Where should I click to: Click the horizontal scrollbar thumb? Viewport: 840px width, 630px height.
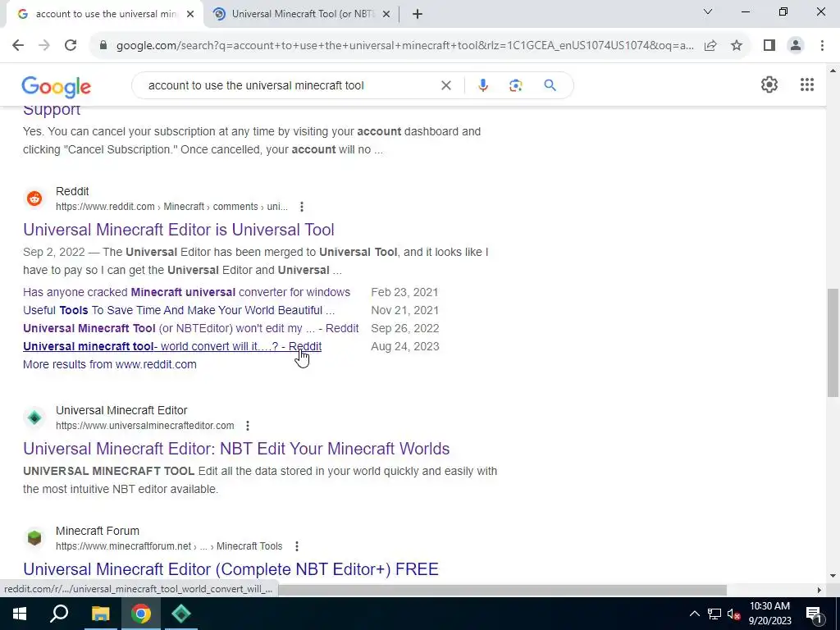tap(502, 590)
